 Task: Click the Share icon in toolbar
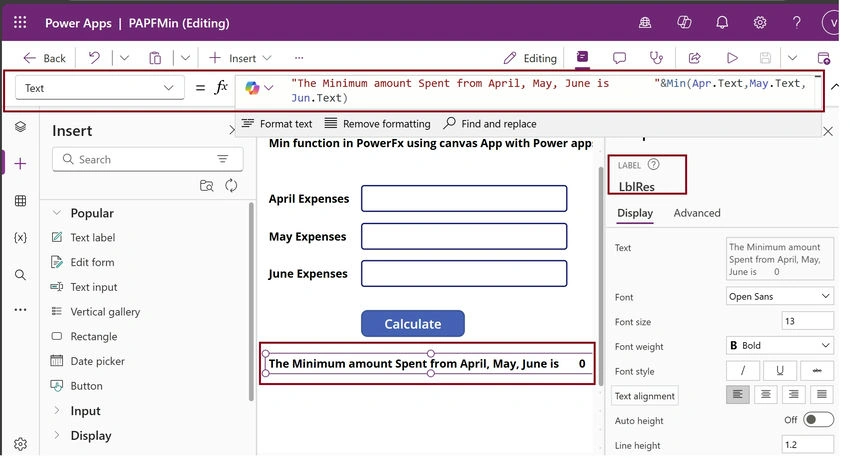694,57
